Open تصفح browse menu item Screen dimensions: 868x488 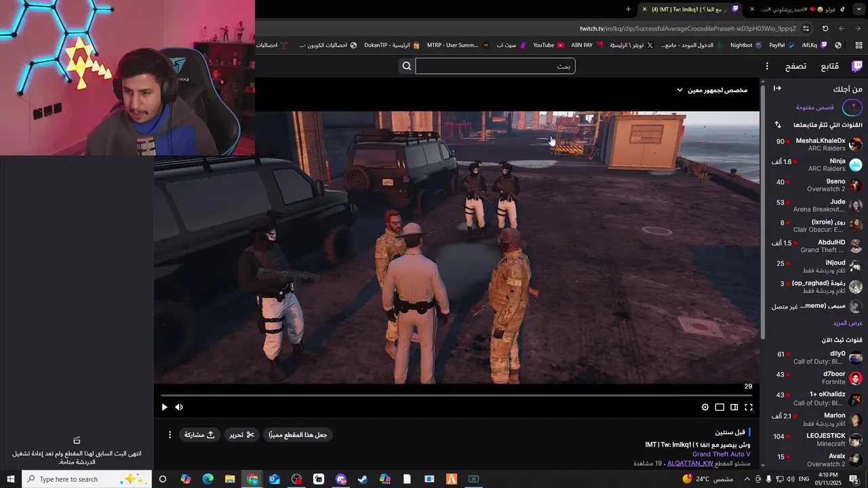point(795,66)
